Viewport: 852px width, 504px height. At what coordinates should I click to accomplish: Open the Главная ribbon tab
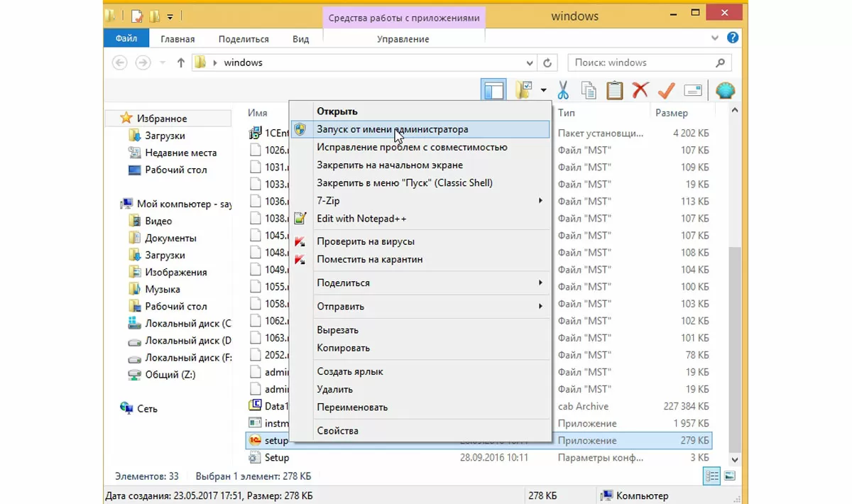[177, 39]
